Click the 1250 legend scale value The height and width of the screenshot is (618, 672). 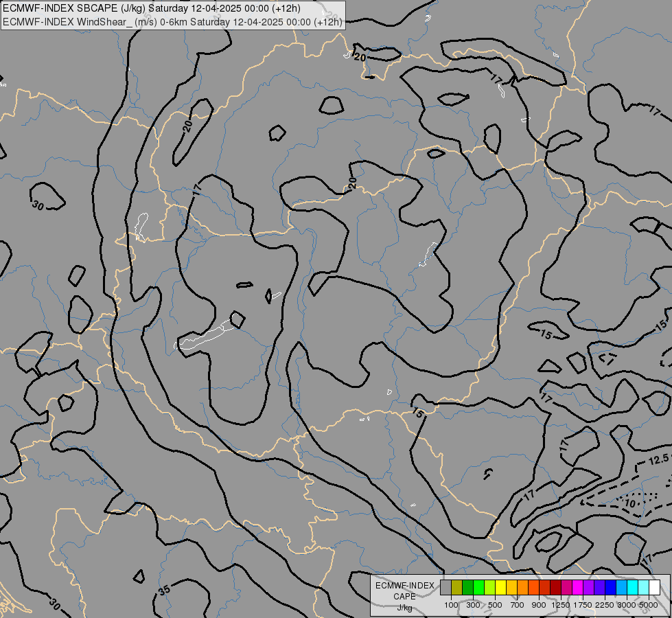tap(561, 605)
